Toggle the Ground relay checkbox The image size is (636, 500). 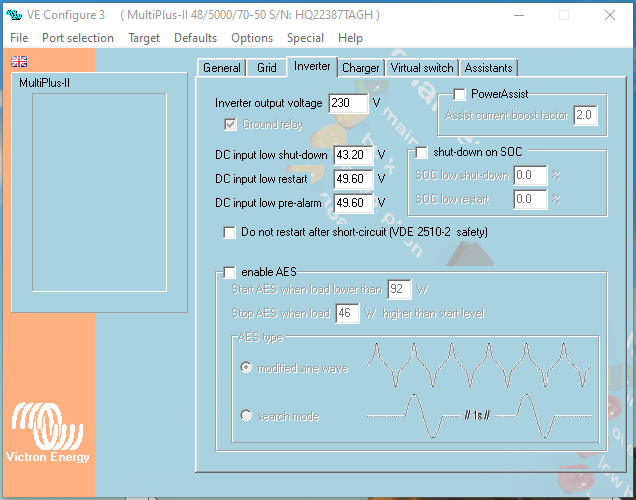(230, 124)
